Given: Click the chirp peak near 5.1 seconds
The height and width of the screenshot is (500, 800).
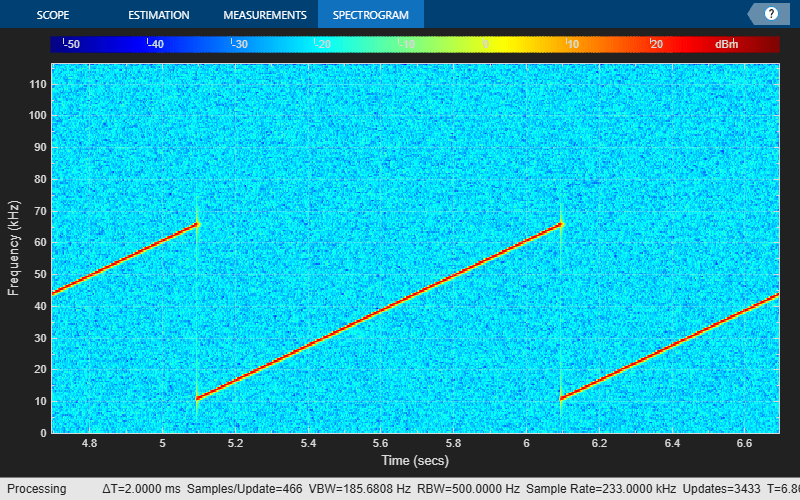Looking at the screenshot, I should coord(196,225).
